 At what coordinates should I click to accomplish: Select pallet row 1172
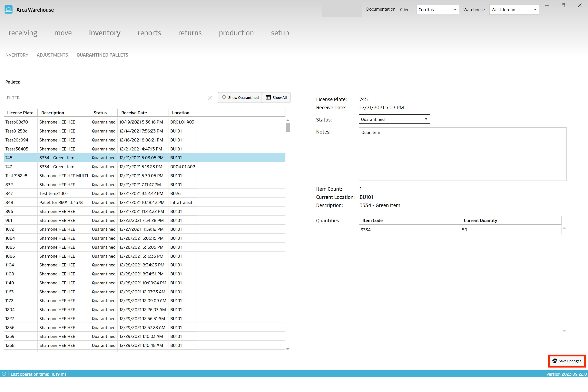(145, 301)
